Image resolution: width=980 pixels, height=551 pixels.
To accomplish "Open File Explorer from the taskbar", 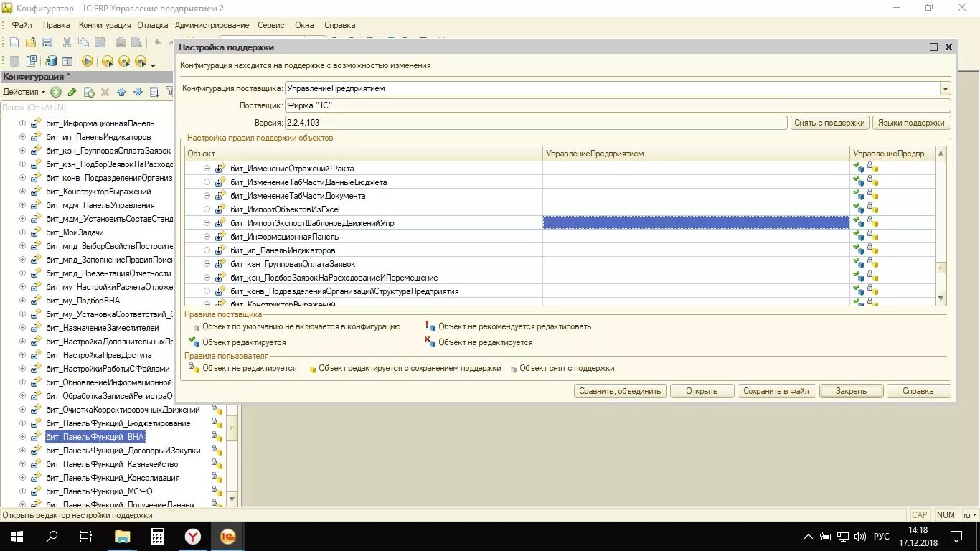I will (123, 536).
